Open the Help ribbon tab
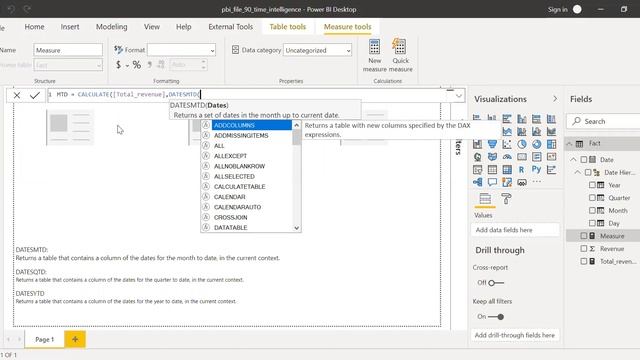The width and height of the screenshot is (640, 360). (183, 27)
